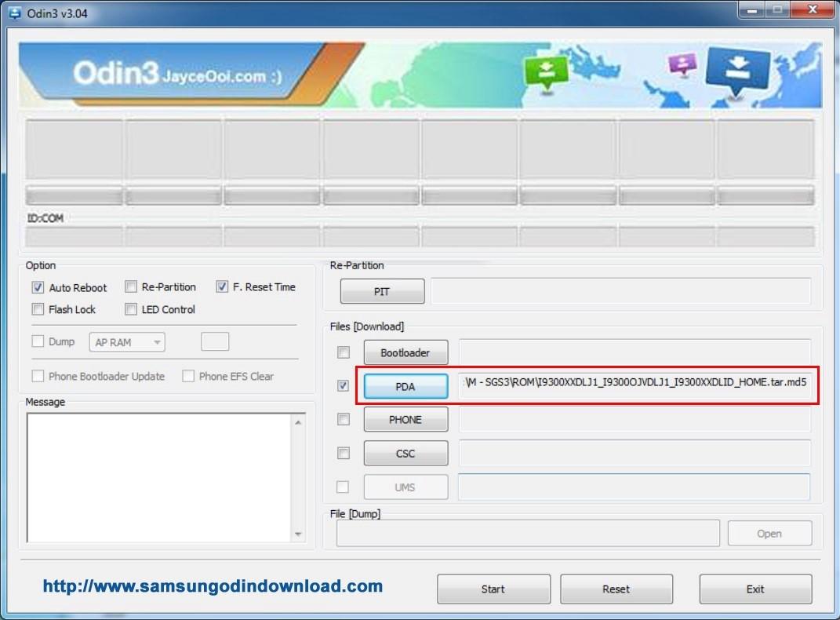This screenshot has width=840, height=620.
Task: Open the samsungodindownload.com link
Action: point(213,586)
